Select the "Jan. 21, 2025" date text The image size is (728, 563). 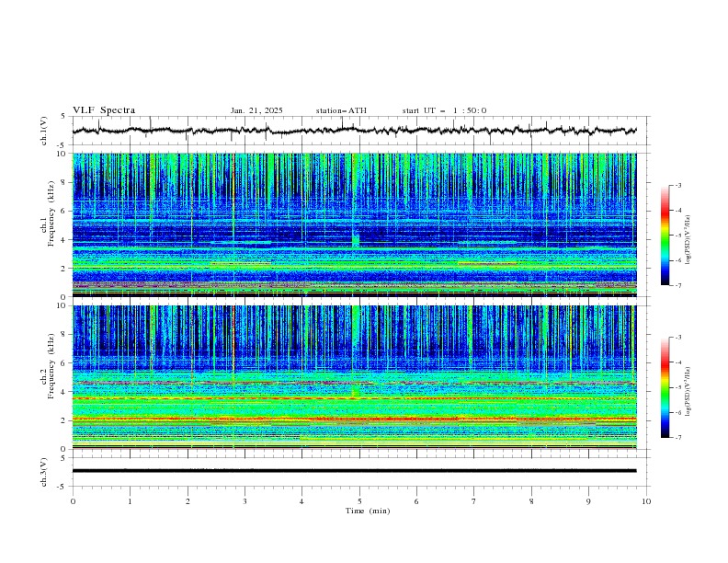pos(256,110)
